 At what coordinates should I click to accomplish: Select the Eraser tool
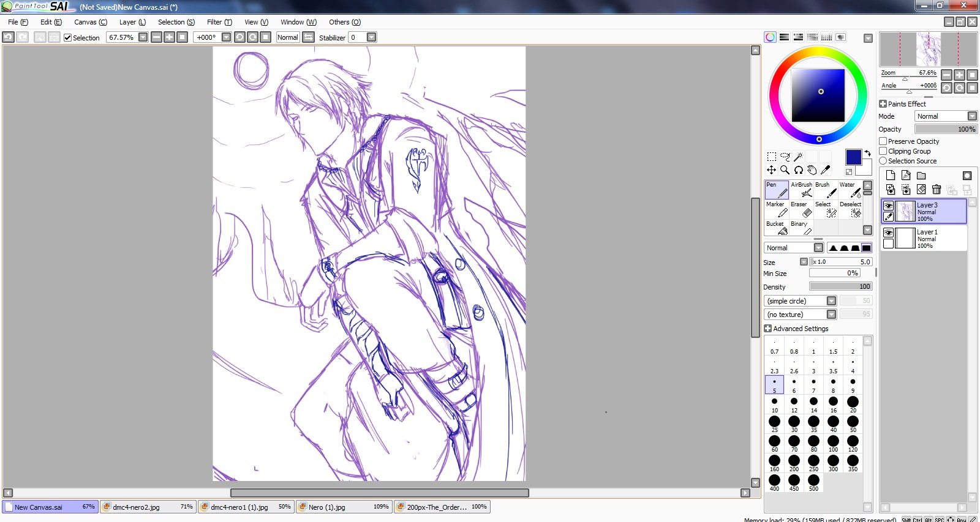[801, 209]
